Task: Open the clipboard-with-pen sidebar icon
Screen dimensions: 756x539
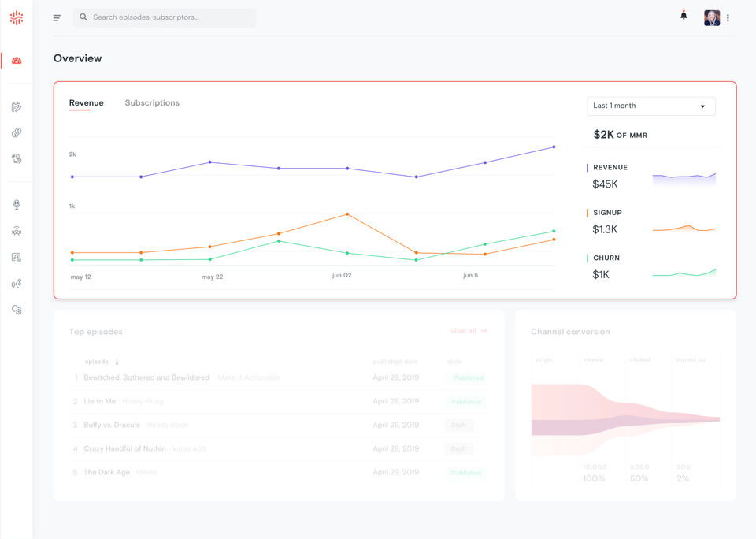Action: 17,106
